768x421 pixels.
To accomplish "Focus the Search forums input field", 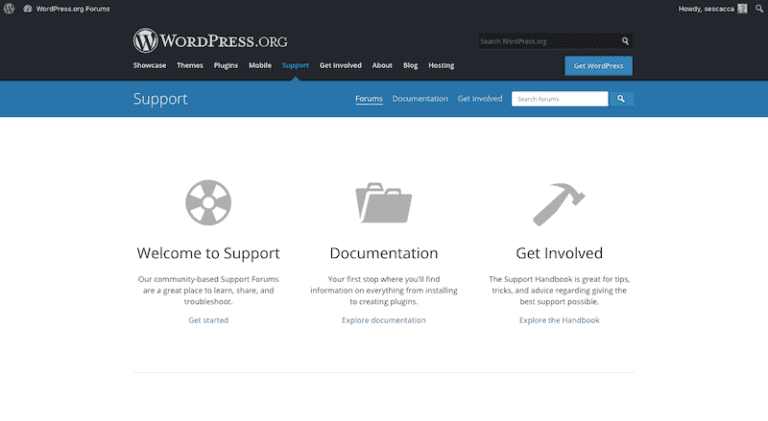I will click(560, 99).
